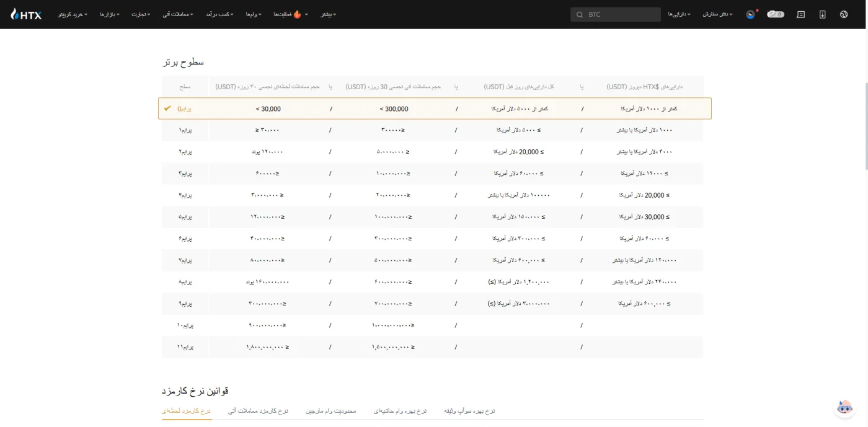Image resolution: width=868 pixels, height=427 pixels.
Task: Click '۱۶۰,۰۰۰,۰۰۰ پوند' cell in پرایم8 row
Action: tap(268, 282)
